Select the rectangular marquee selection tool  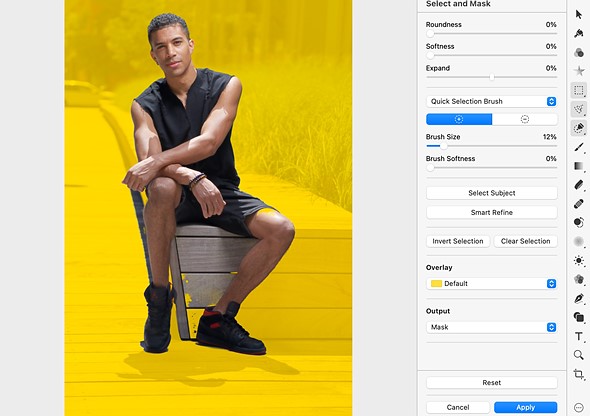[579, 90]
